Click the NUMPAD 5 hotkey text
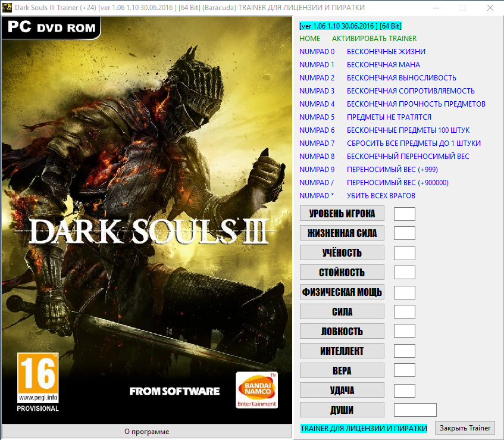Viewport: 504px width, 440px height. coord(317,117)
